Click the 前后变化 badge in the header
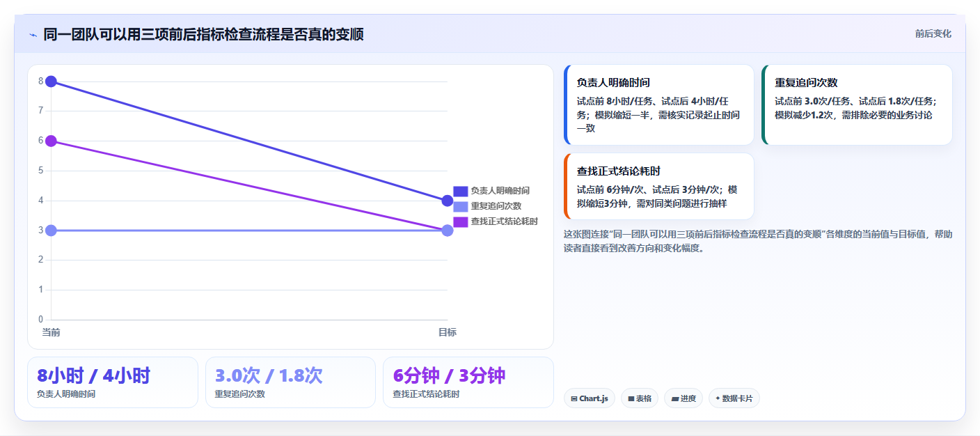Viewport: 980px width, 436px height. click(x=933, y=34)
